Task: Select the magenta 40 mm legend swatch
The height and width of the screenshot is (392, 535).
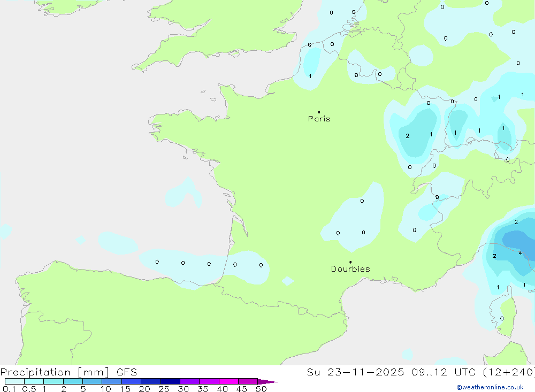Action: 228,381
